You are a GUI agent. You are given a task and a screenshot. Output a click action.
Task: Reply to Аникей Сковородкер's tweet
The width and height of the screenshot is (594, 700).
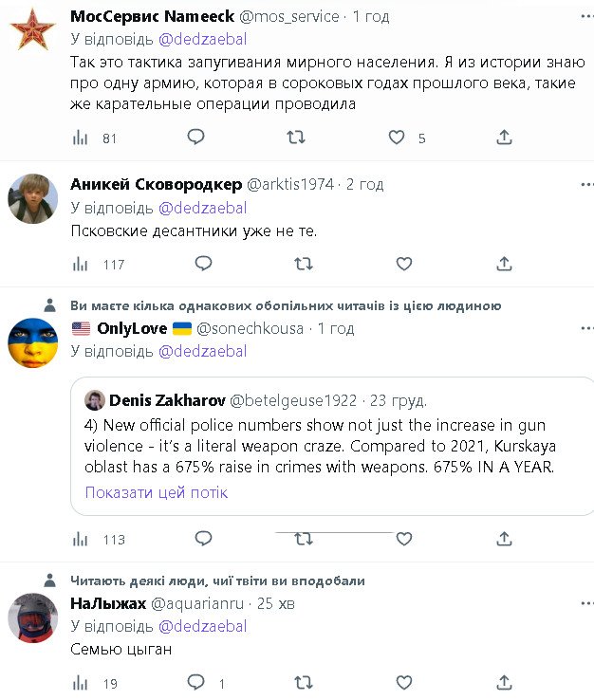click(195, 264)
